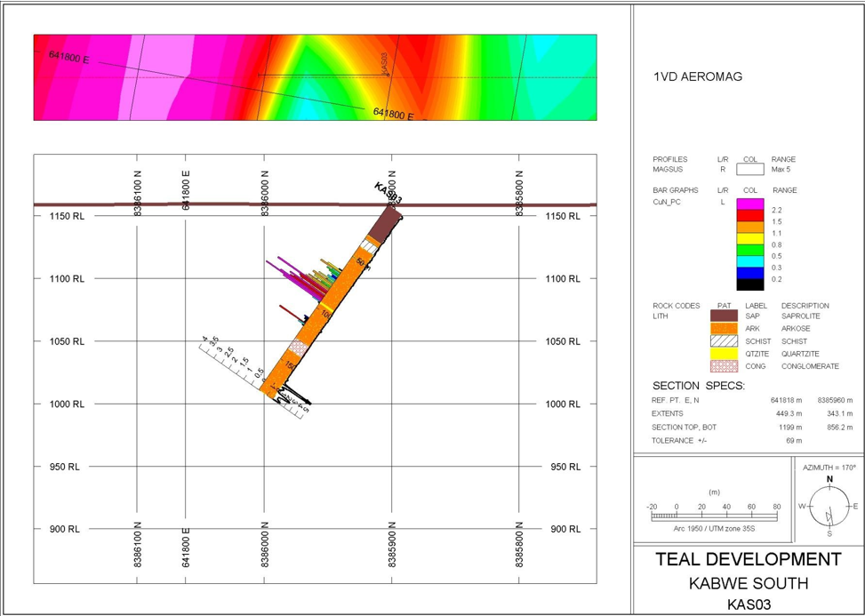This screenshot has width=865, height=616.
Task: Select the blue CuN_PC legend swatch
Action: tap(750, 273)
